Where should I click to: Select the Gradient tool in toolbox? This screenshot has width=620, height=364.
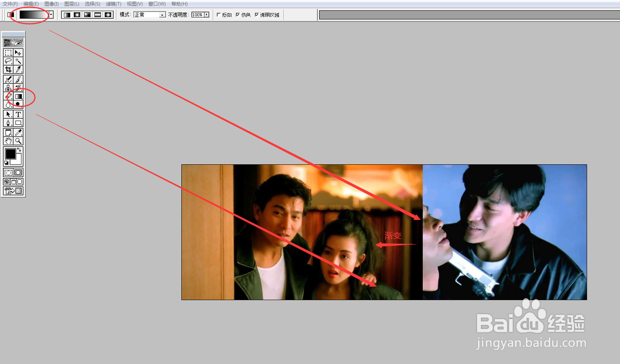tap(18, 96)
